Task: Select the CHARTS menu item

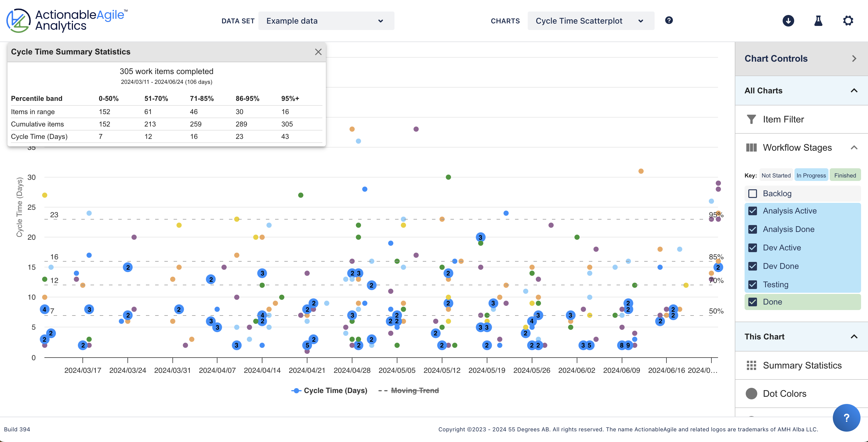Action: coord(505,20)
